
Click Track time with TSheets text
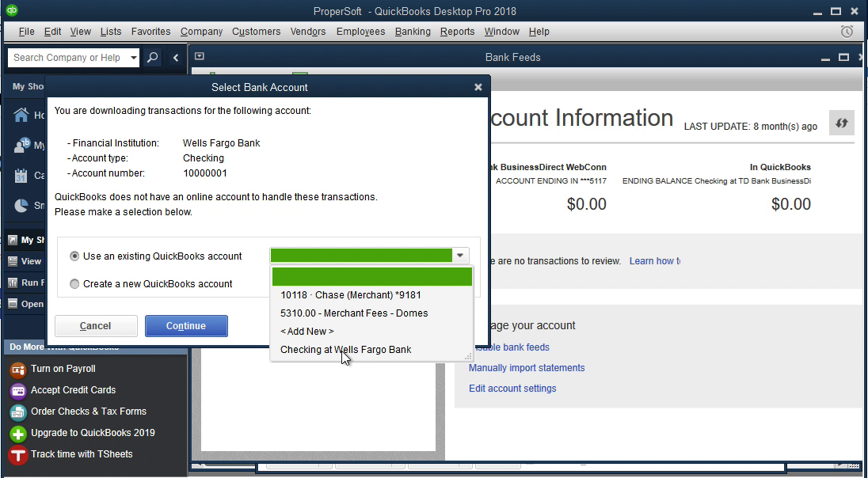[x=82, y=454]
